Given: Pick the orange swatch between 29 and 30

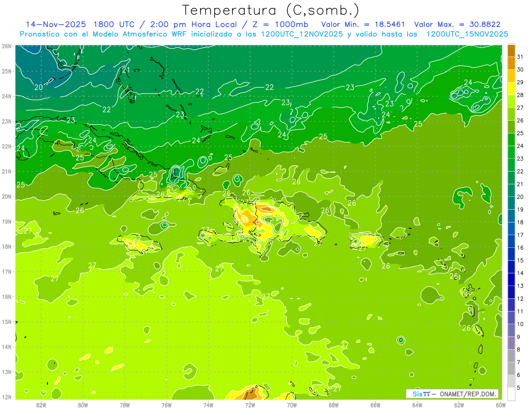Looking at the screenshot, I should tap(511, 76).
